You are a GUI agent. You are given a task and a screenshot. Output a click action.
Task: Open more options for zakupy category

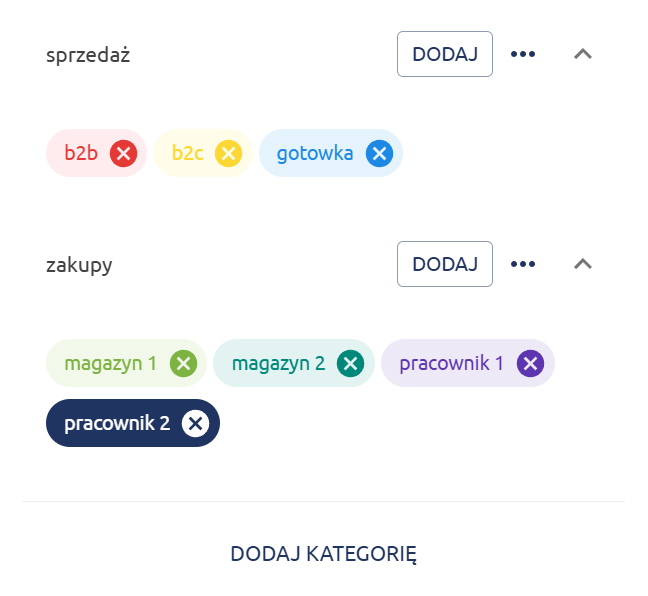pos(523,264)
